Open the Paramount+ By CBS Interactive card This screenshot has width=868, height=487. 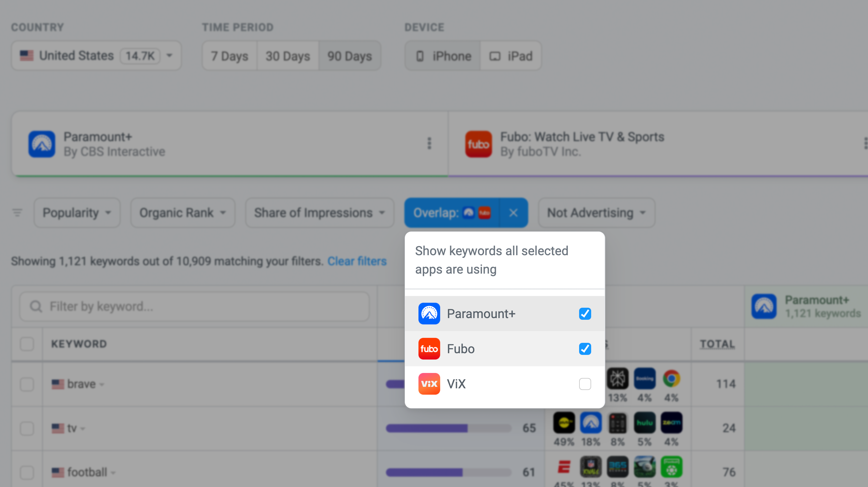230,144
